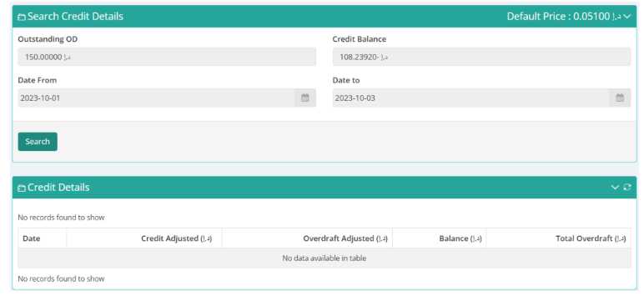
Task: Click the 'Date to' label
Action: [346, 81]
